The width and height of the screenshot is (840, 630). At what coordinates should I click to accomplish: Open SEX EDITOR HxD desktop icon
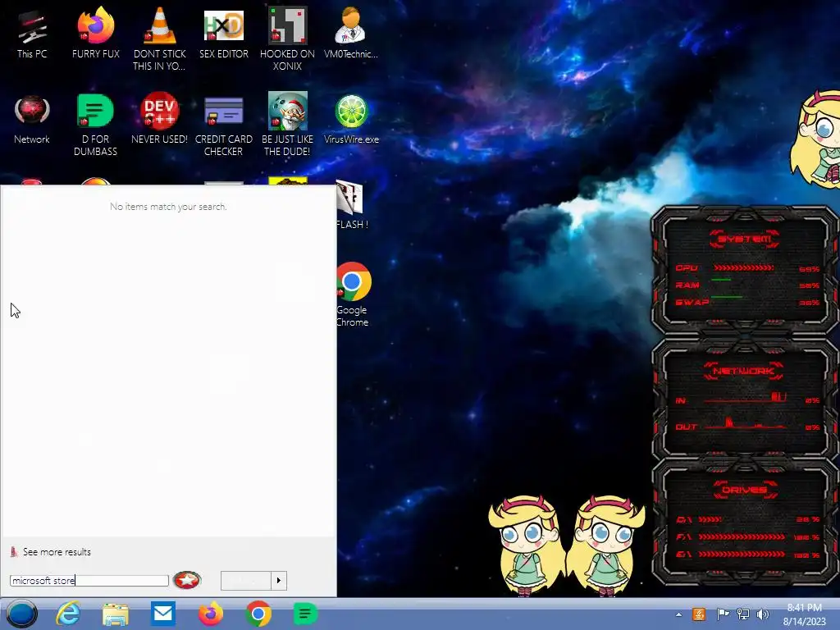[x=223, y=33]
